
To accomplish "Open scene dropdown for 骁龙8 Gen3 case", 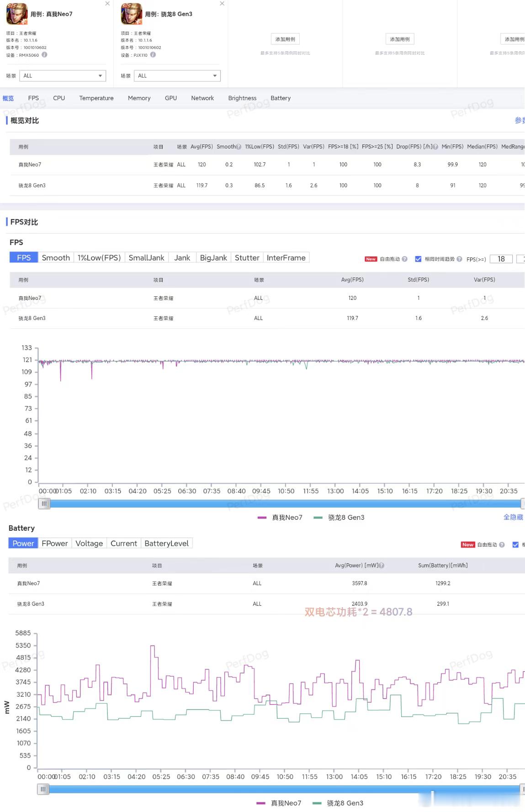I will pyautogui.click(x=177, y=76).
